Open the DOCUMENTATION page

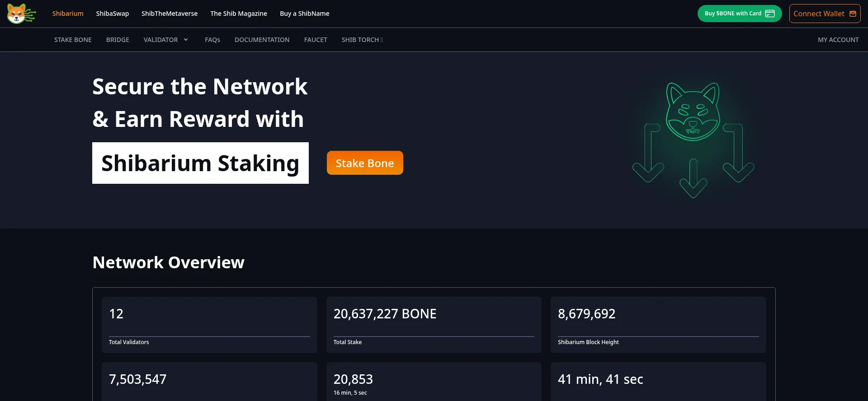tap(262, 40)
